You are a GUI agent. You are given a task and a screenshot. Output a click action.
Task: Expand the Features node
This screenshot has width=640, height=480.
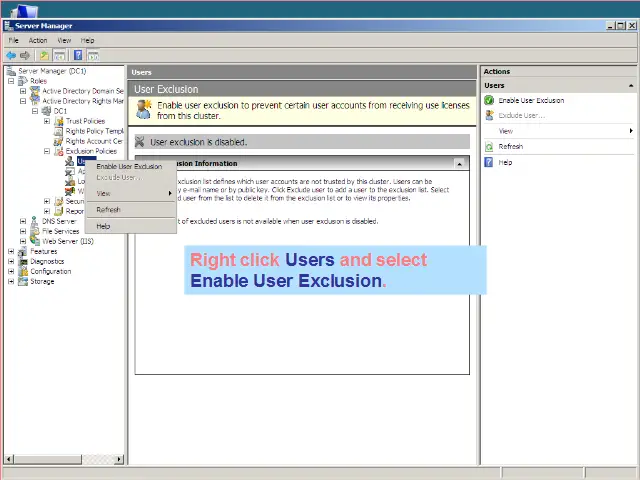11,251
